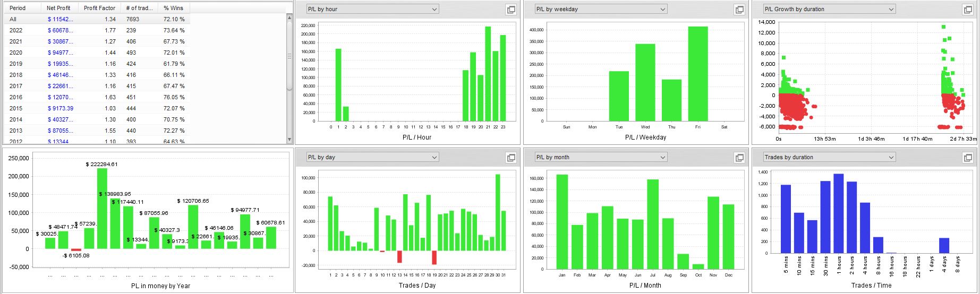Click the Period column header
Screen dimensions: 980x294
click(22, 8)
